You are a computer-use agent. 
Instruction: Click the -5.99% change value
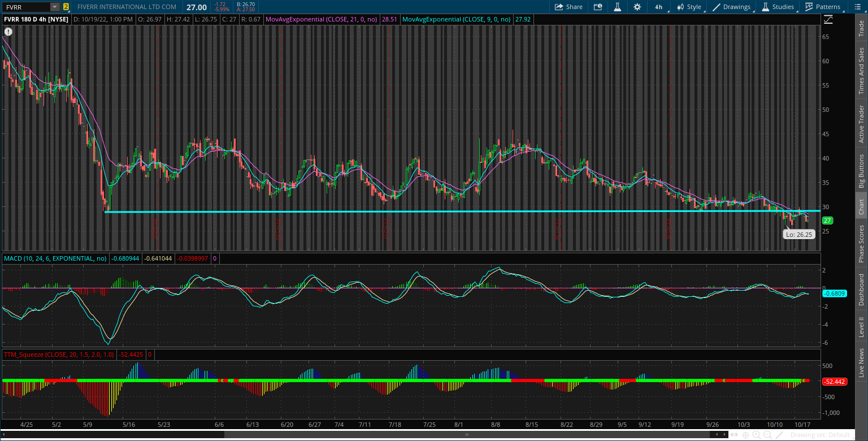coord(221,10)
